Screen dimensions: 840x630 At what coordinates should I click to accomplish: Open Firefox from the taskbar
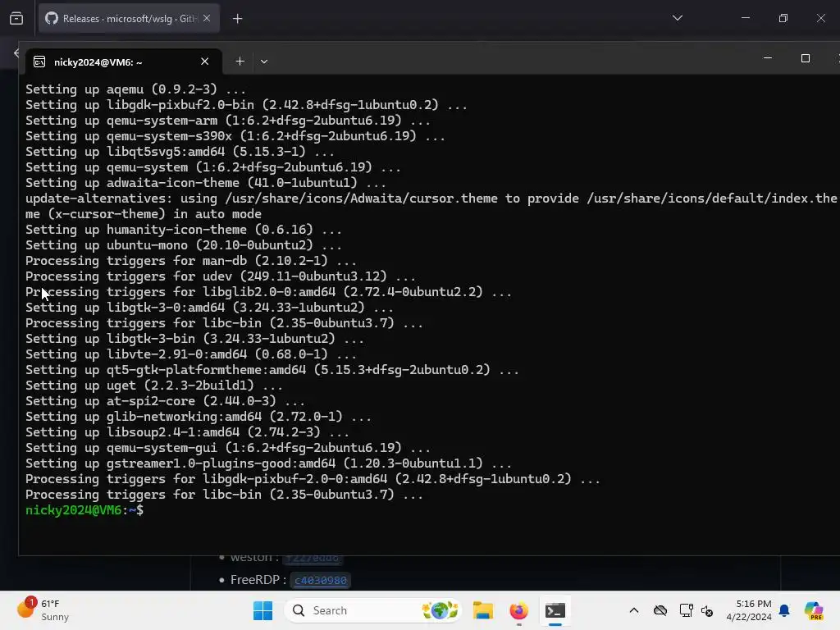pyautogui.click(x=518, y=610)
